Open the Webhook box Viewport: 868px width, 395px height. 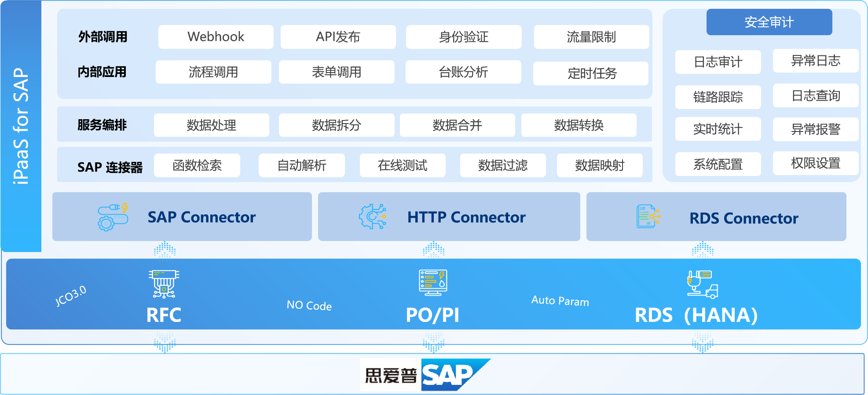tap(216, 37)
